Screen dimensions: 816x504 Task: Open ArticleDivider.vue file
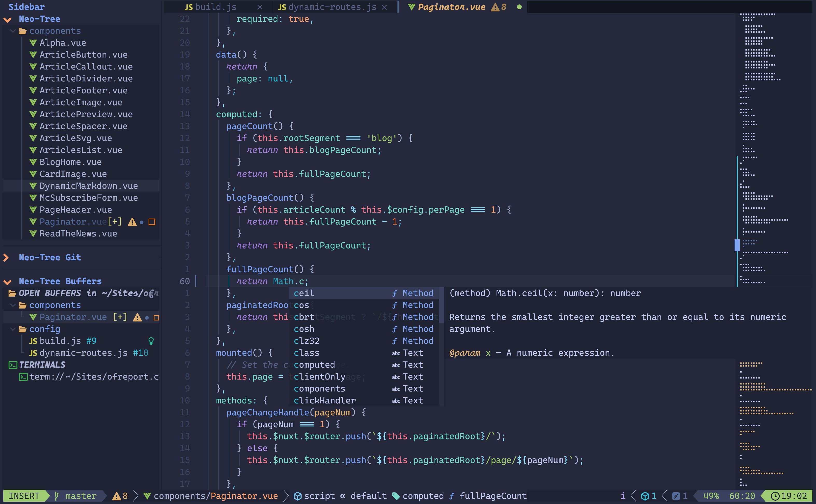[86, 79]
